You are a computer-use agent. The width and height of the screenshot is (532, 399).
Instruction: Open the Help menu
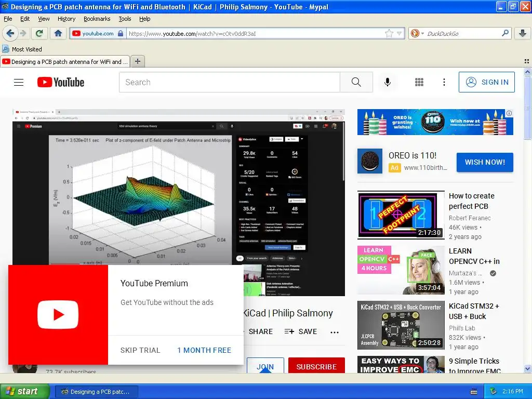coord(144,19)
